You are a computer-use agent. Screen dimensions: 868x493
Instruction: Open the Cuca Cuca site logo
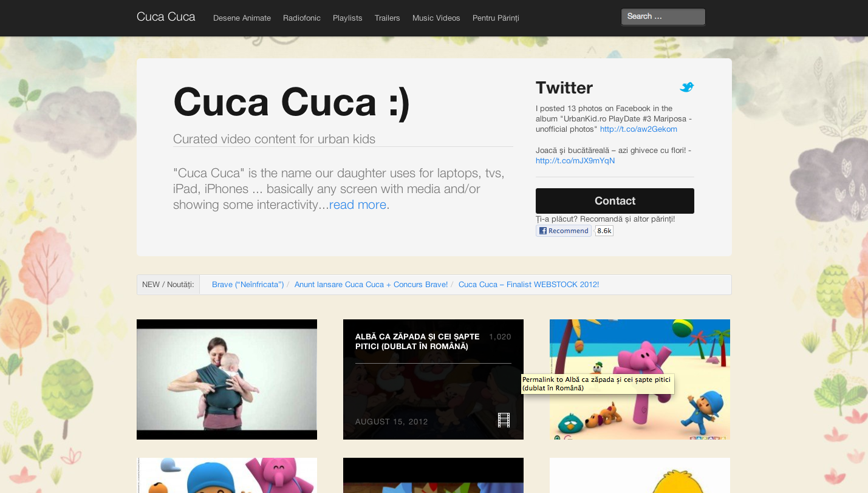(x=166, y=17)
